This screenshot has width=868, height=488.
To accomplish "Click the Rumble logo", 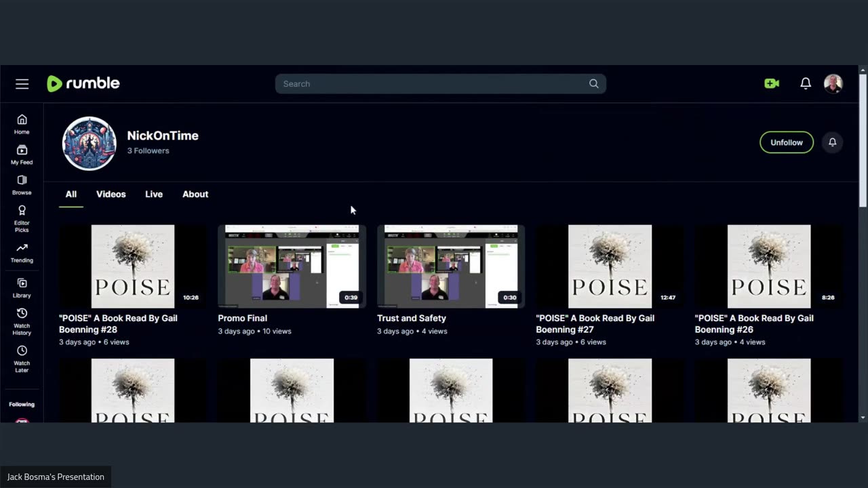I will (83, 83).
